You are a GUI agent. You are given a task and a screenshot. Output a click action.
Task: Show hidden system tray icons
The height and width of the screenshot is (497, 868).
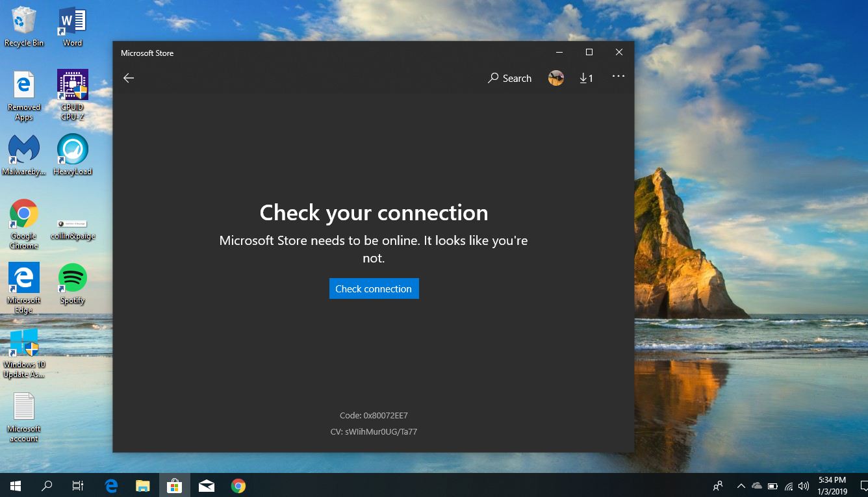pyautogui.click(x=741, y=485)
